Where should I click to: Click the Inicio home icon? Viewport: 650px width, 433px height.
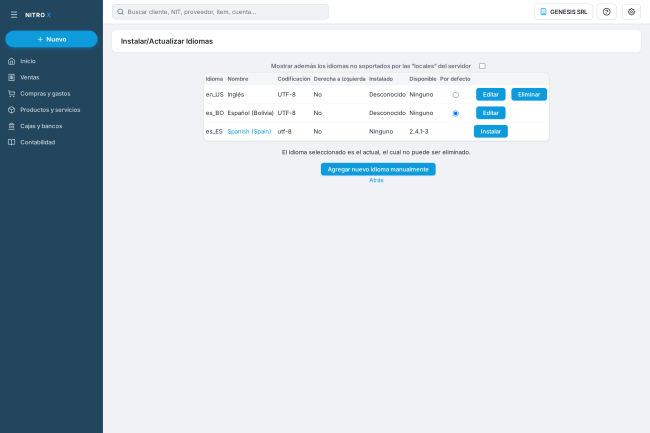click(12, 61)
